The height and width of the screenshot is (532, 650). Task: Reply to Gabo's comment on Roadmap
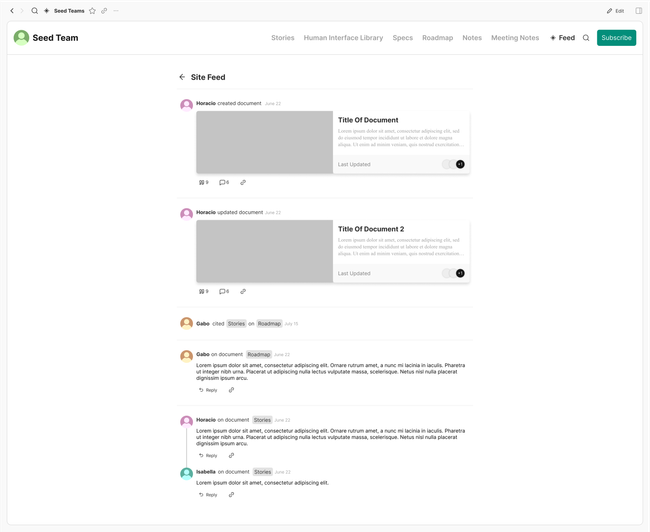click(x=208, y=390)
